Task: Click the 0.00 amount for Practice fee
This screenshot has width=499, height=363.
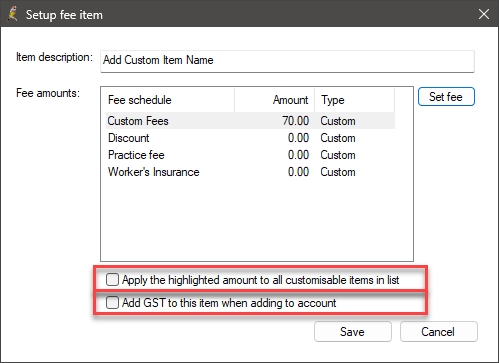Action: click(298, 155)
